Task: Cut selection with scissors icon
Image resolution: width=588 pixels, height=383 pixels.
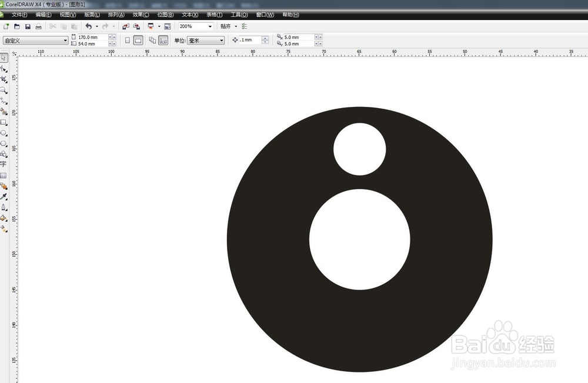Action: coord(52,26)
